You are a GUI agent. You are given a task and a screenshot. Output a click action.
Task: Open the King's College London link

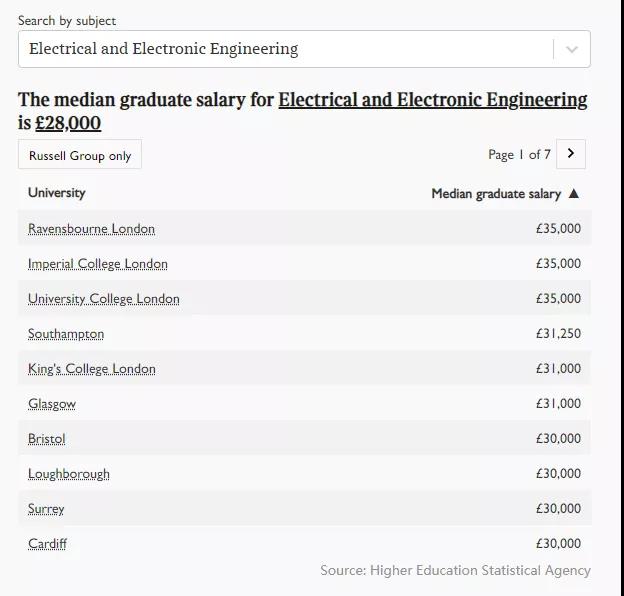pyautogui.click(x=92, y=369)
